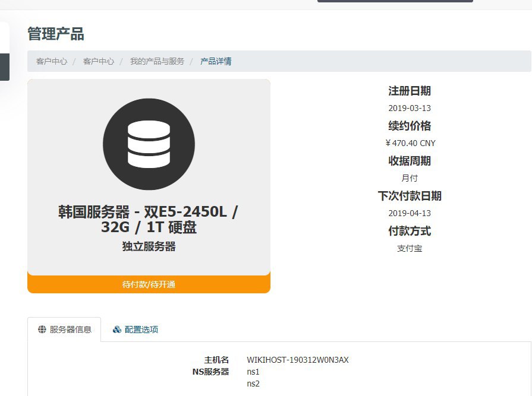Click 产品详情 in the breadcrumb
Image resolution: width=532 pixels, height=396 pixels.
tap(216, 61)
